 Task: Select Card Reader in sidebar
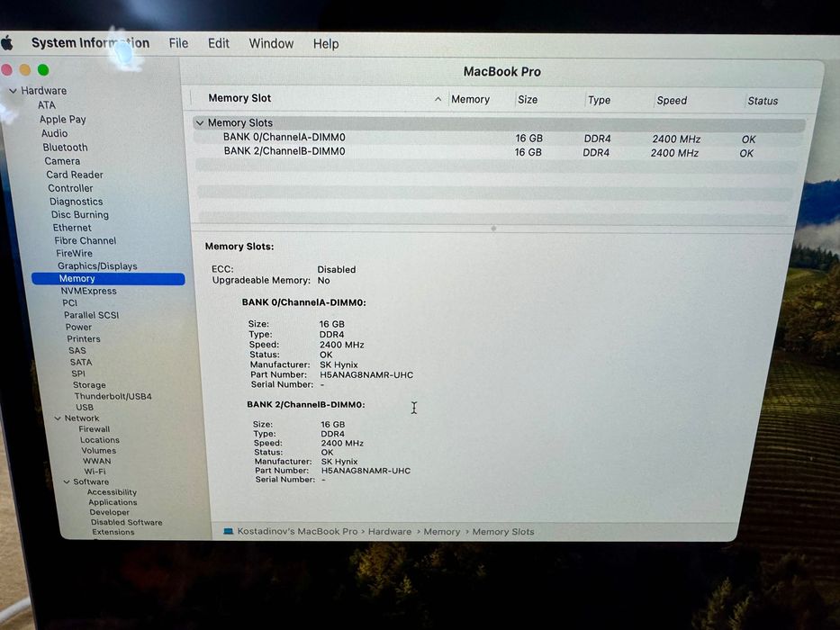75,175
